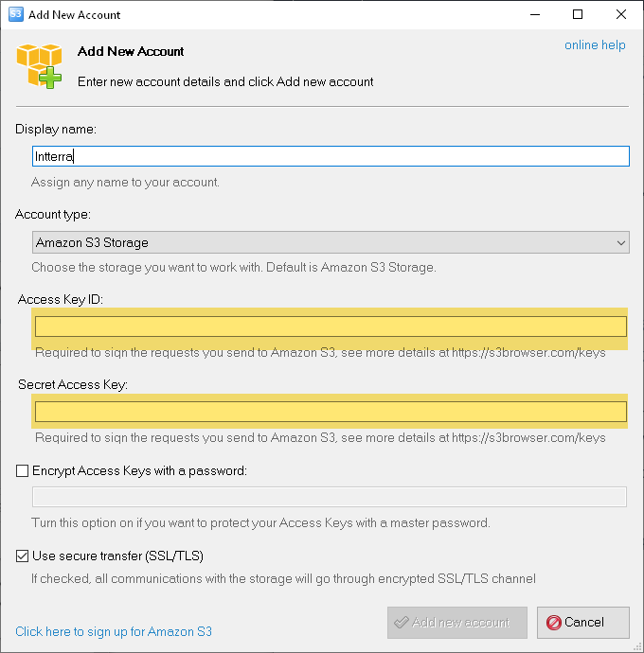
Task: Minimize the Add New Account window
Action: point(535,14)
